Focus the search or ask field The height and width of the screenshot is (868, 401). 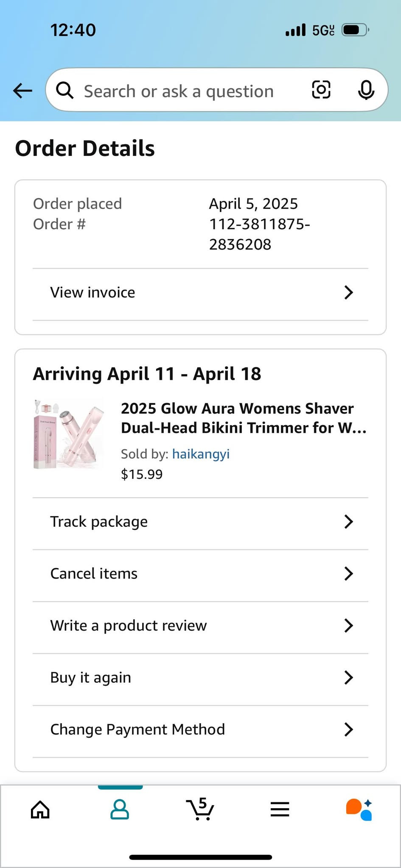point(179,91)
